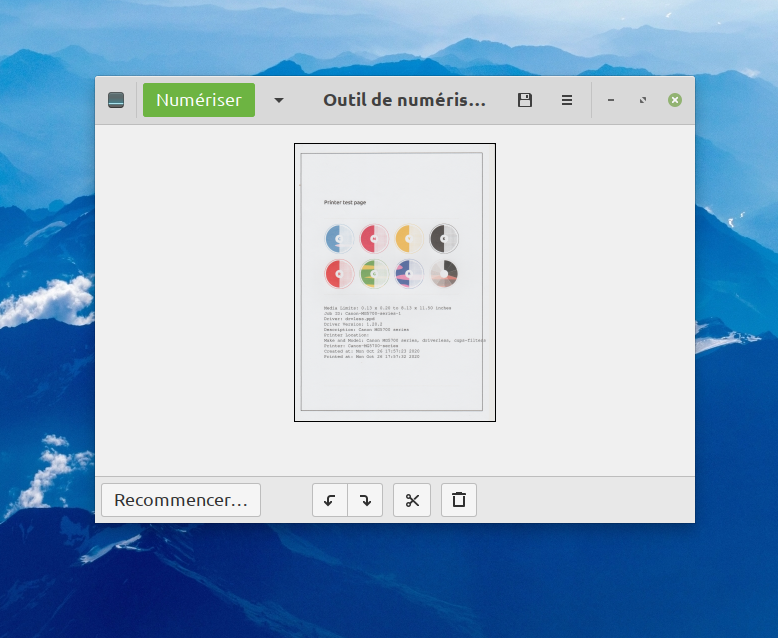Click the Recommencer… button
The image size is (778, 638).
coord(181,500)
